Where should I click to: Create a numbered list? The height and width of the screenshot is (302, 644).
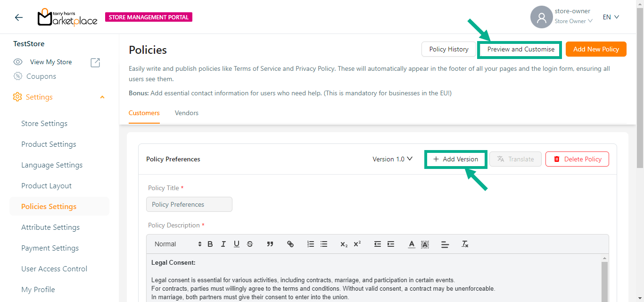click(311, 244)
